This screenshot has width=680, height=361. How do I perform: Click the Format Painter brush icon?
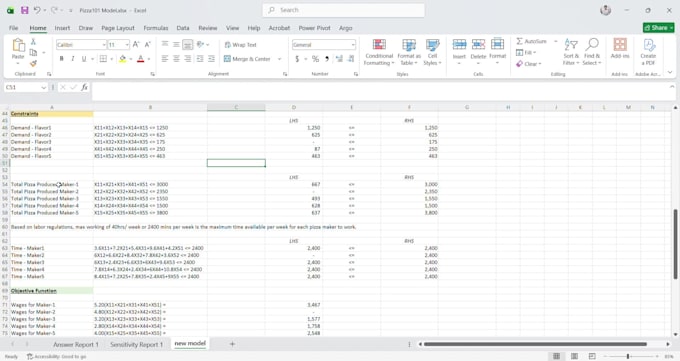[33, 63]
